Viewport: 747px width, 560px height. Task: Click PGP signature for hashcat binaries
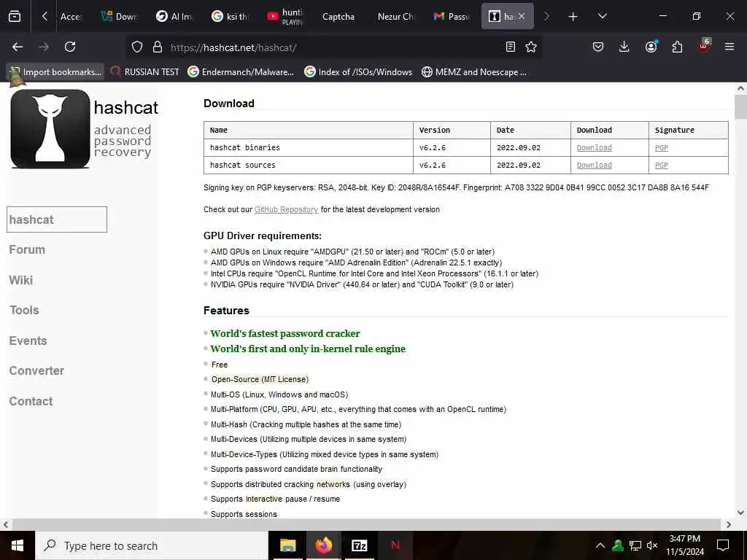coord(661,147)
